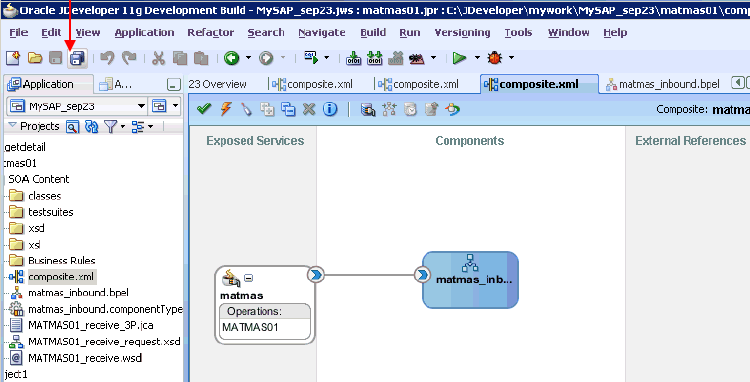Collapse the matmas service minus toggle

(249, 278)
